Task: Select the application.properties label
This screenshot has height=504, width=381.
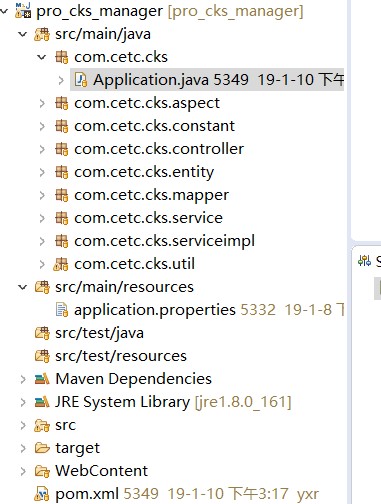Action: coord(155,311)
